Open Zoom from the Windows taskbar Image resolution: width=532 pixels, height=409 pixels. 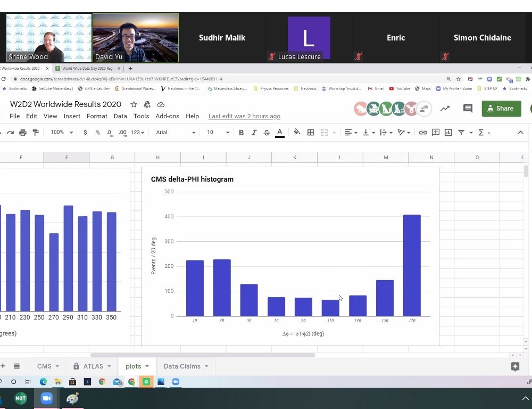46,398
